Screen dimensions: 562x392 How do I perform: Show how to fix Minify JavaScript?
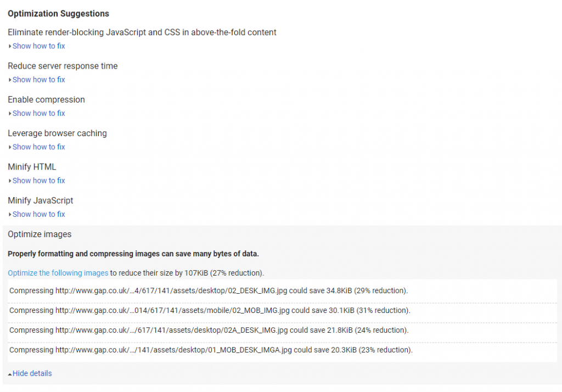38,214
